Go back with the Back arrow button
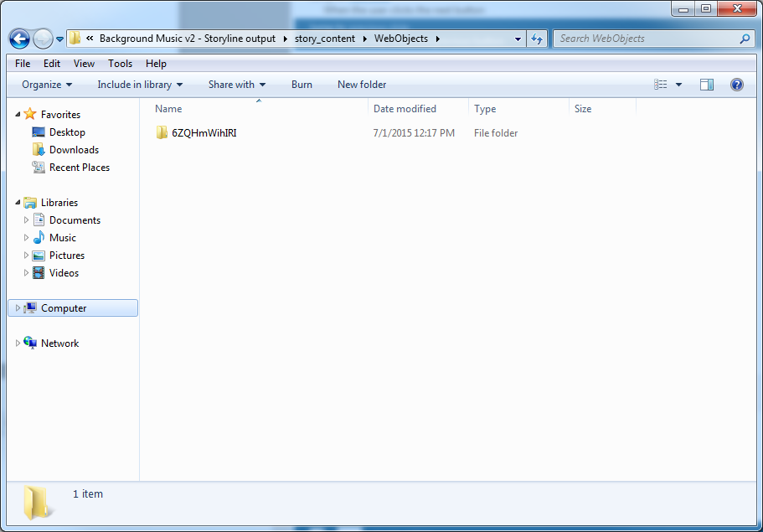 [x=19, y=39]
